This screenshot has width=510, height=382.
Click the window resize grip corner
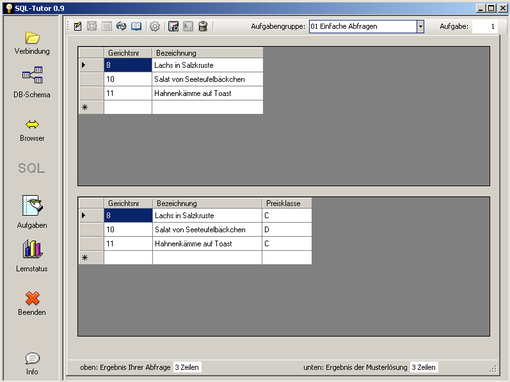coord(493,368)
